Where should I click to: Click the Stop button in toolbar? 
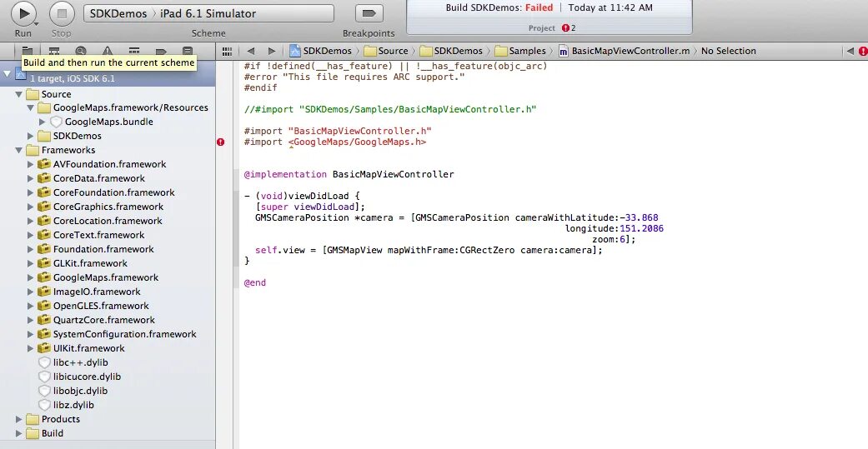tap(62, 13)
